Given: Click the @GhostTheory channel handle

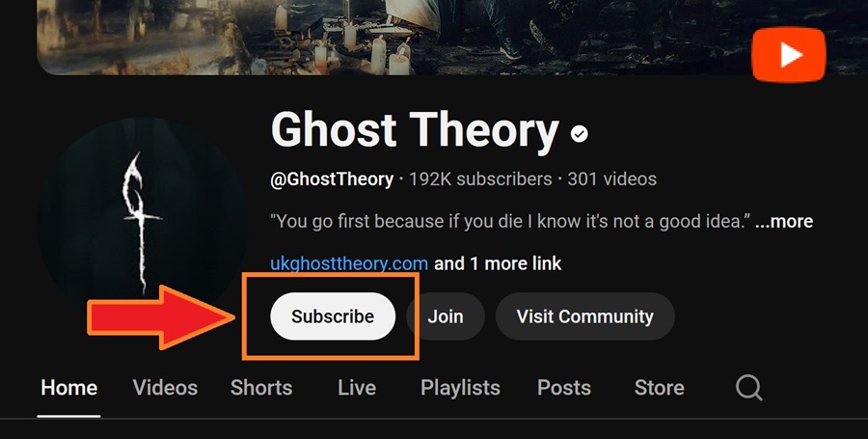Looking at the screenshot, I should pos(332,178).
